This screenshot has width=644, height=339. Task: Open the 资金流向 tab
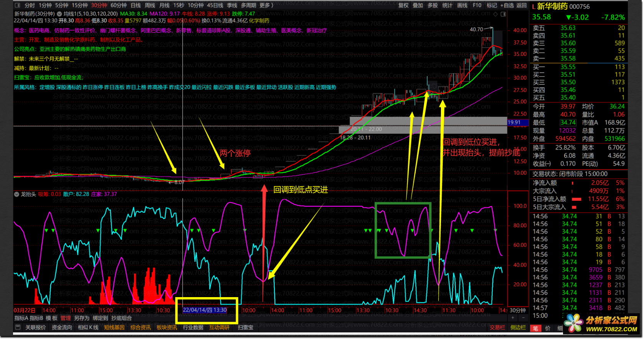62,327
